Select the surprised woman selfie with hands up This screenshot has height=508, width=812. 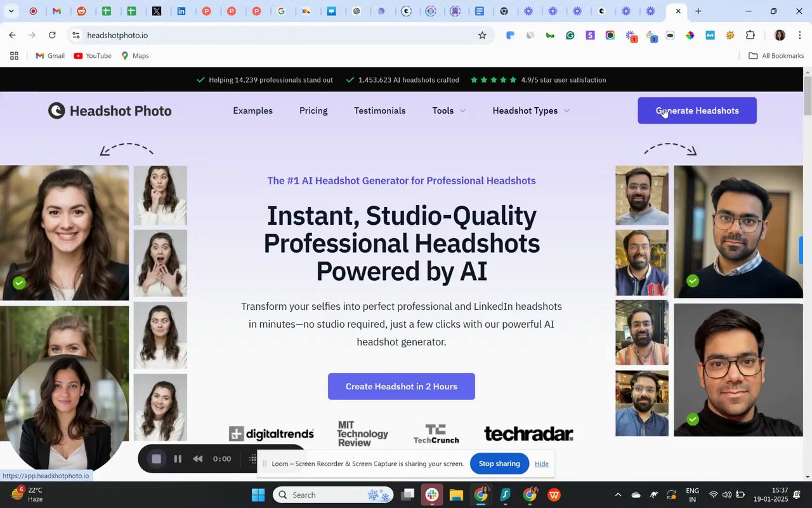click(160, 264)
